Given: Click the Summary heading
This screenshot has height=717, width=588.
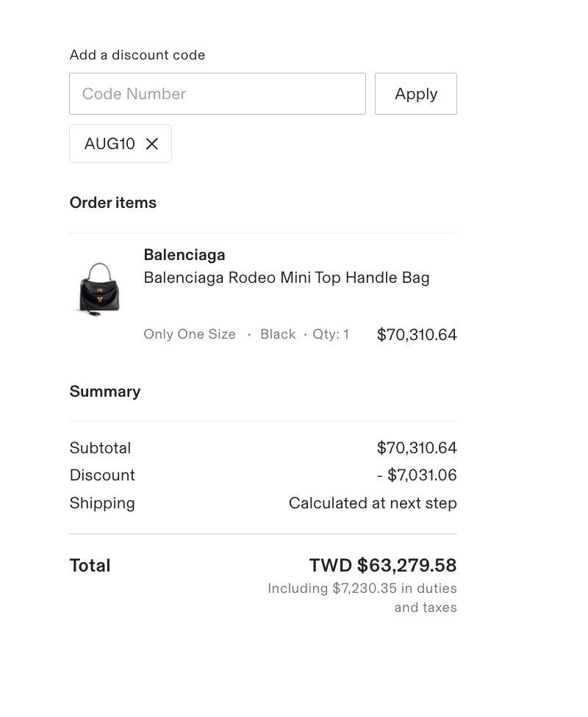Looking at the screenshot, I should coord(105,392).
